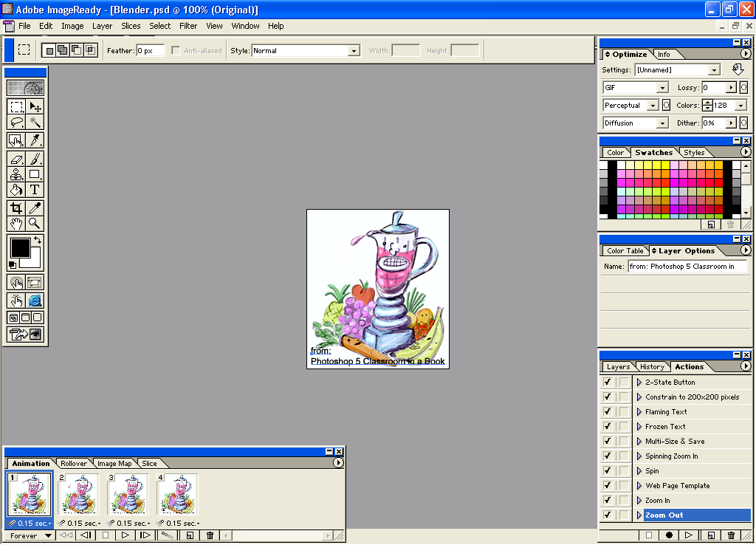This screenshot has width=756, height=545.
Task: Select the Hand tool
Action: [16, 223]
